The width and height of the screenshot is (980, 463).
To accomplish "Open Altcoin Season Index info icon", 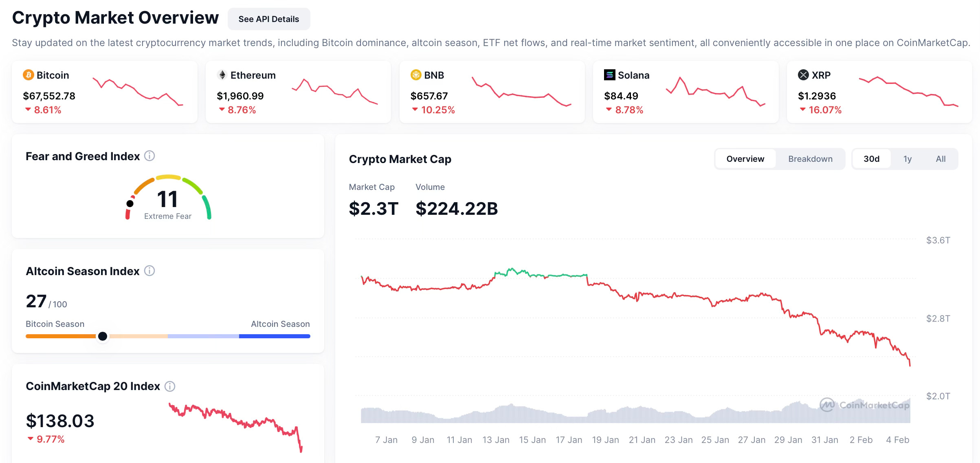I will click(149, 271).
